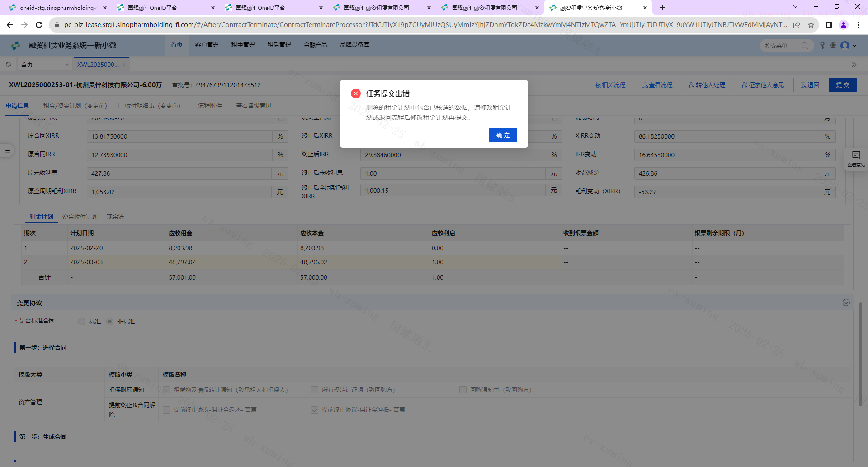Close the XWL2025000... page tab
This screenshot has height=467, width=868.
(x=123, y=65)
